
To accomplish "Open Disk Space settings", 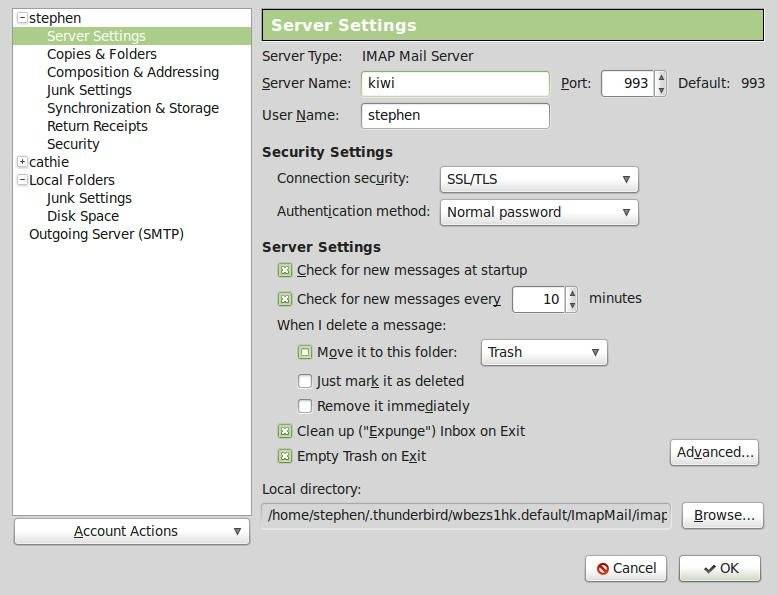I will tap(83, 216).
